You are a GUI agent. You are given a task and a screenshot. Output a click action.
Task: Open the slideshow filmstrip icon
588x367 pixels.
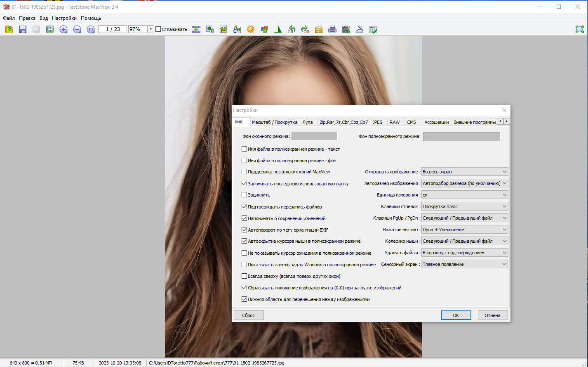[x=196, y=29]
